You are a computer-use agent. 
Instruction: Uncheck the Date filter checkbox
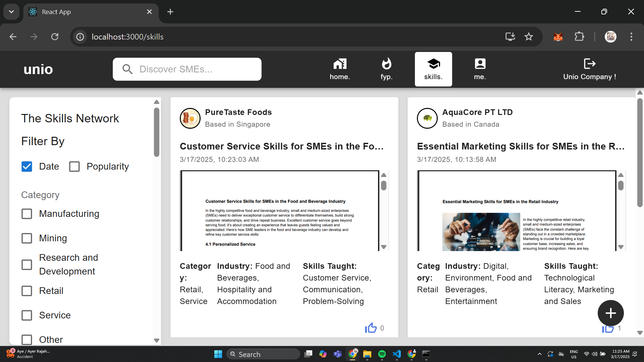[x=27, y=167]
